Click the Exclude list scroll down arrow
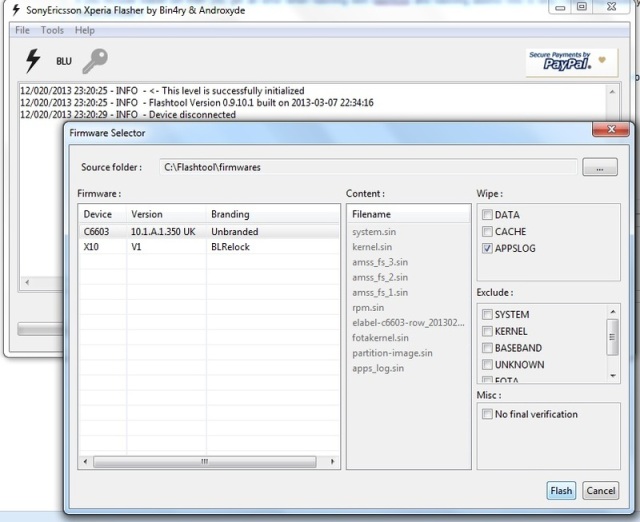640x522 pixels. 613,376
